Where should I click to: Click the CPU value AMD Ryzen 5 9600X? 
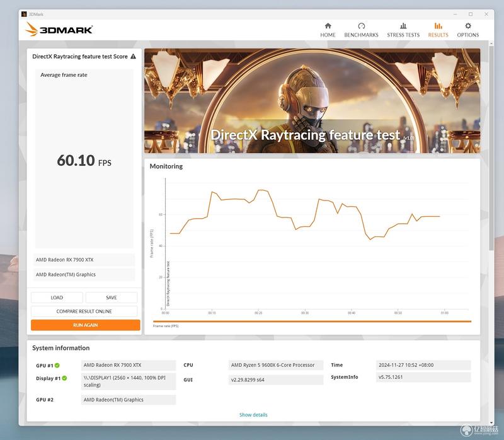click(276, 365)
